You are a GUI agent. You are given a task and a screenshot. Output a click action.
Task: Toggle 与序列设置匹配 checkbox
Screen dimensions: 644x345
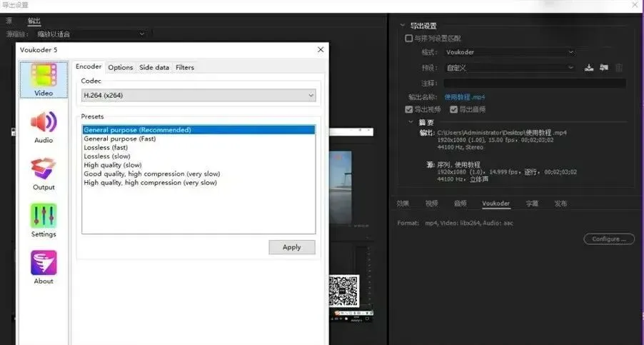tap(408, 38)
